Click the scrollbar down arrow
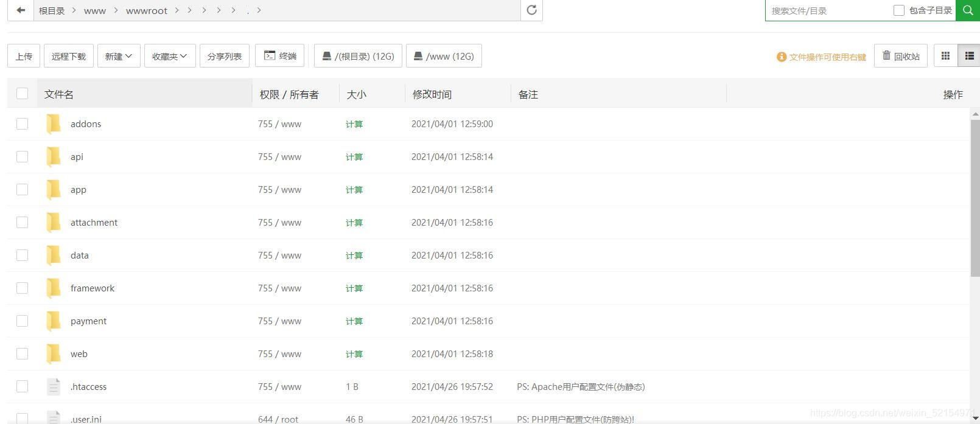This screenshot has height=424, width=980. 975,418
